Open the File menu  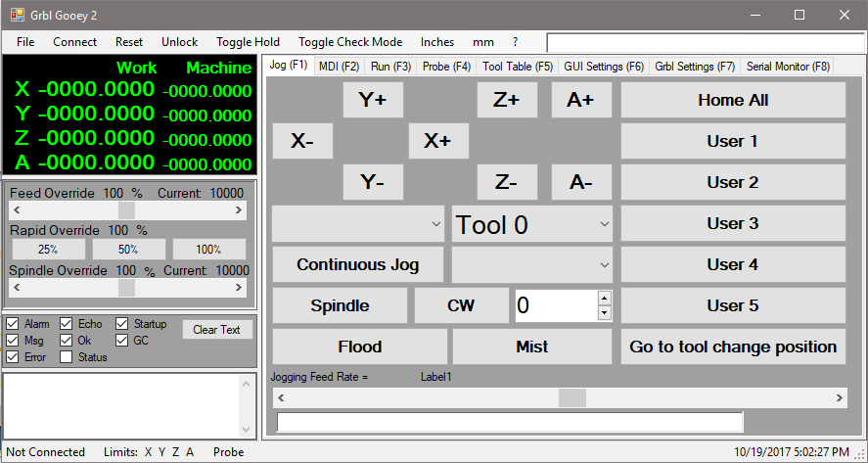click(25, 42)
